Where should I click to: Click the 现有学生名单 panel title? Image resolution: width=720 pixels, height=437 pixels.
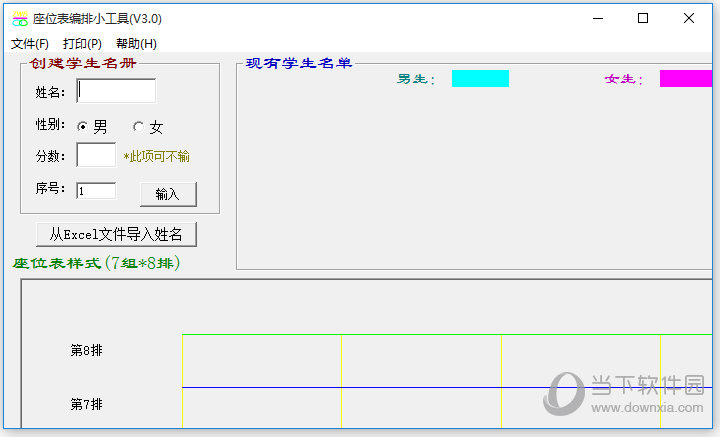coord(299,63)
